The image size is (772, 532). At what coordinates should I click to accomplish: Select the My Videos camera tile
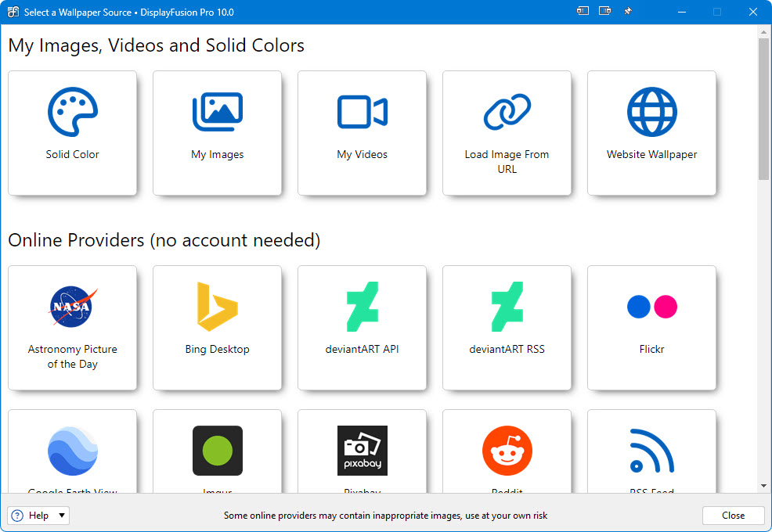pyautogui.click(x=362, y=132)
